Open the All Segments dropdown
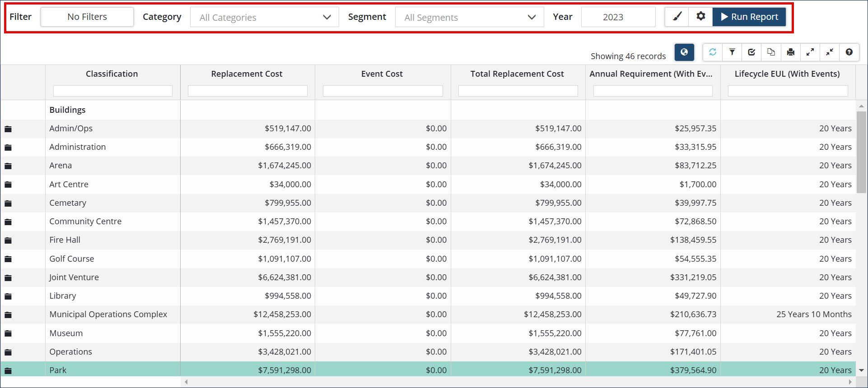Screen dimensions: 868x388 pos(469,17)
